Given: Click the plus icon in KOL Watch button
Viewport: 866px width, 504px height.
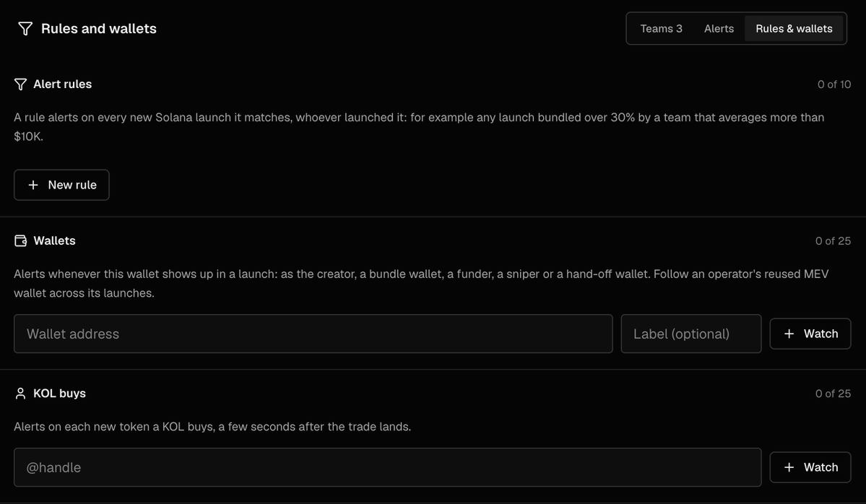Looking at the screenshot, I should tap(789, 468).
